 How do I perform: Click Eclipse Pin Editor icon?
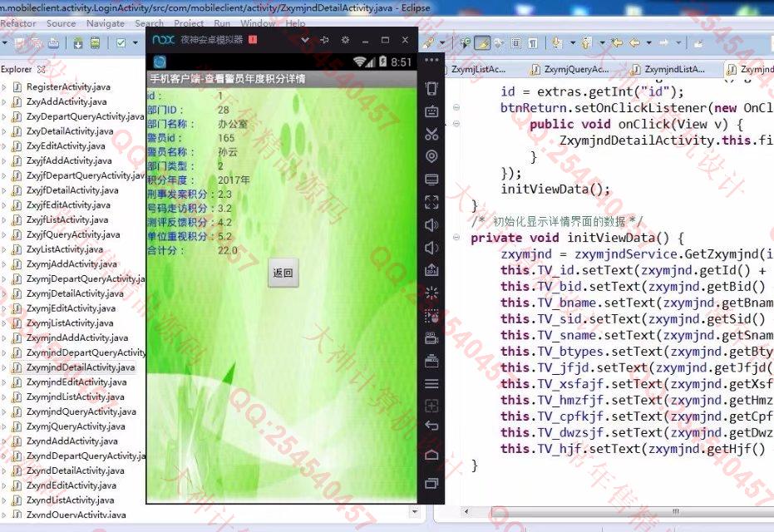click(698, 43)
